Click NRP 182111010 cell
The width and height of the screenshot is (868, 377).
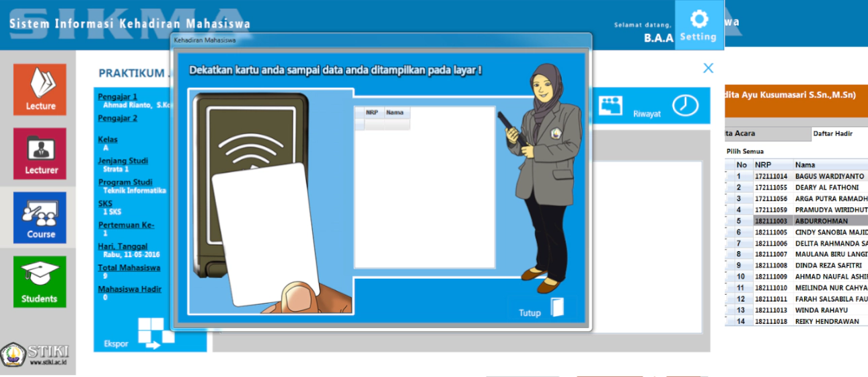(772, 287)
